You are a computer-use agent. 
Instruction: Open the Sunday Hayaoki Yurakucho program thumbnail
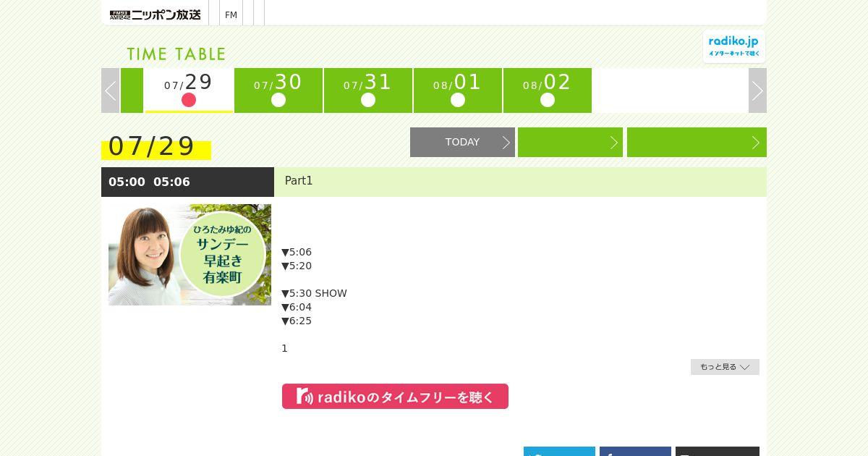pyautogui.click(x=190, y=255)
